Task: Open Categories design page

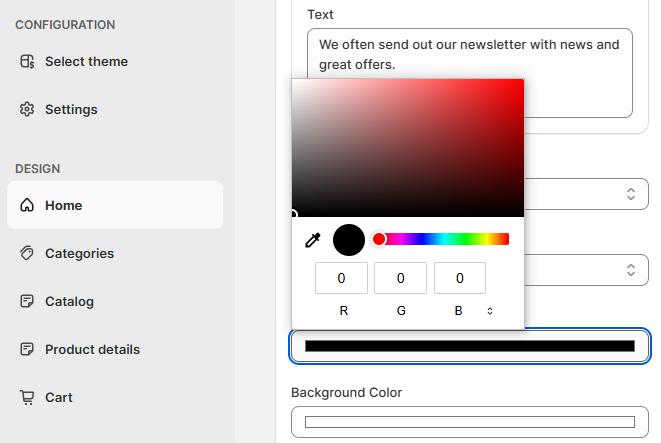Action: pos(115,253)
